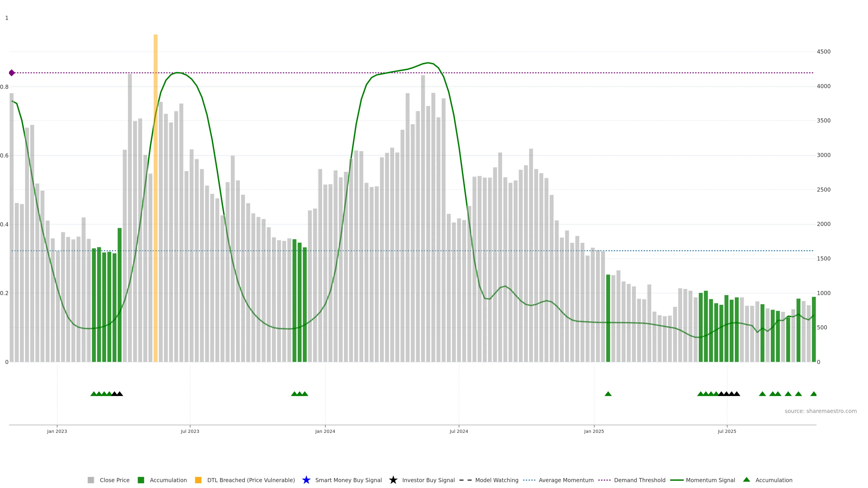The width and height of the screenshot is (868, 488).
Task: Click the gray Close Price legend square
Action: coord(91,480)
